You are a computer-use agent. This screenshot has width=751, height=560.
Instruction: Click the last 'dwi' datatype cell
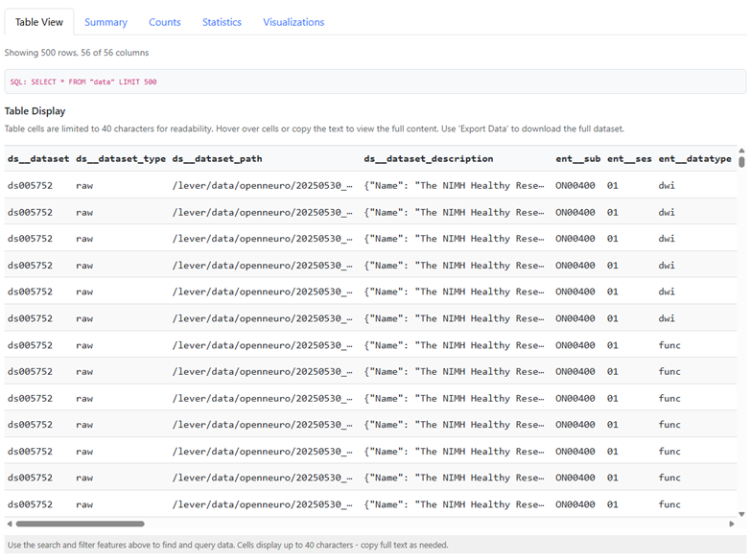click(667, 318)
